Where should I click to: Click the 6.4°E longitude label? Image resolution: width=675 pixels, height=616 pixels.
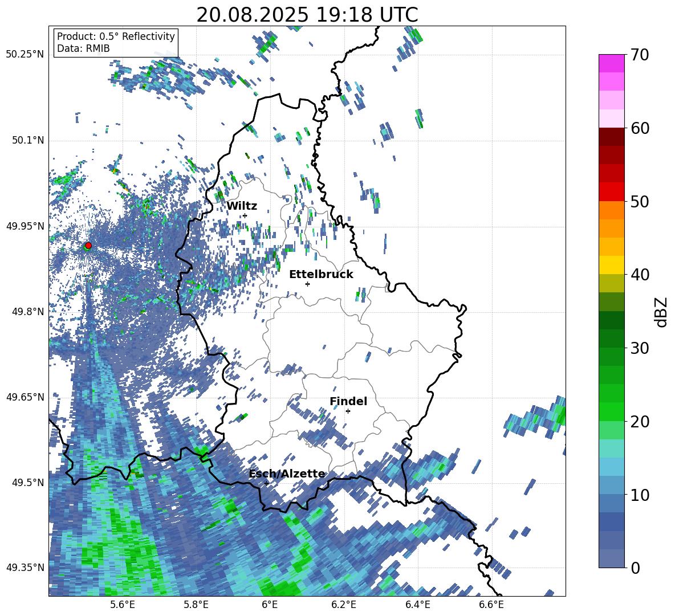[418, 605]
